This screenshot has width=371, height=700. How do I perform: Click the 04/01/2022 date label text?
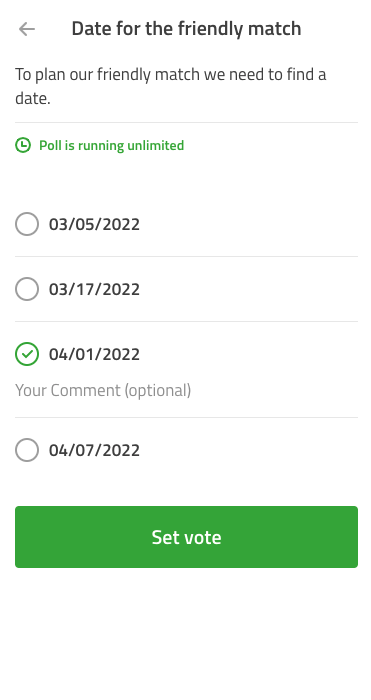[94, 354]
